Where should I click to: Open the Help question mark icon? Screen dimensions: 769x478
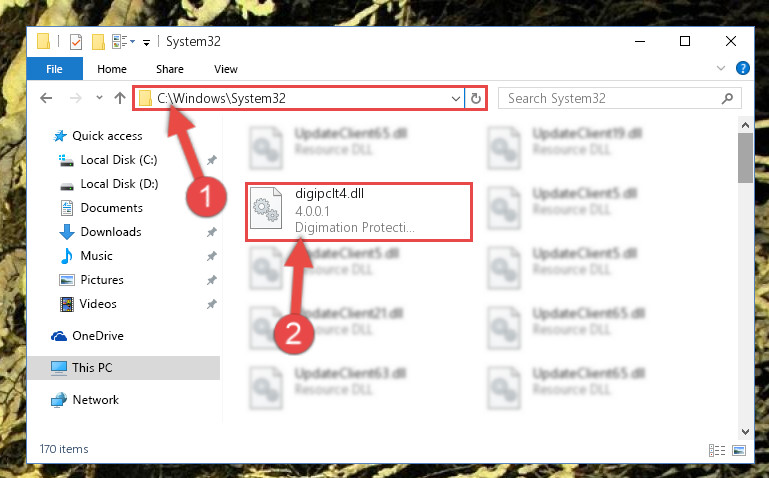click(743, 68)
